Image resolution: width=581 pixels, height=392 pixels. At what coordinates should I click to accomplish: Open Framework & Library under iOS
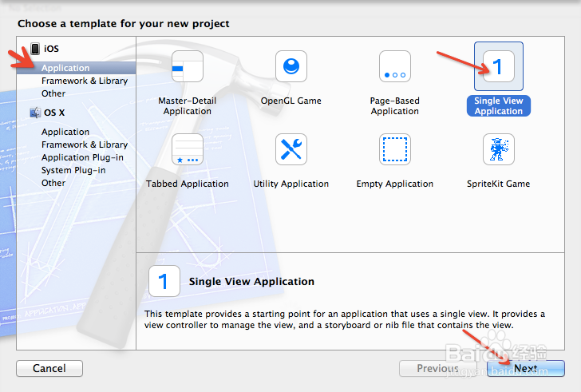(85, 81)
